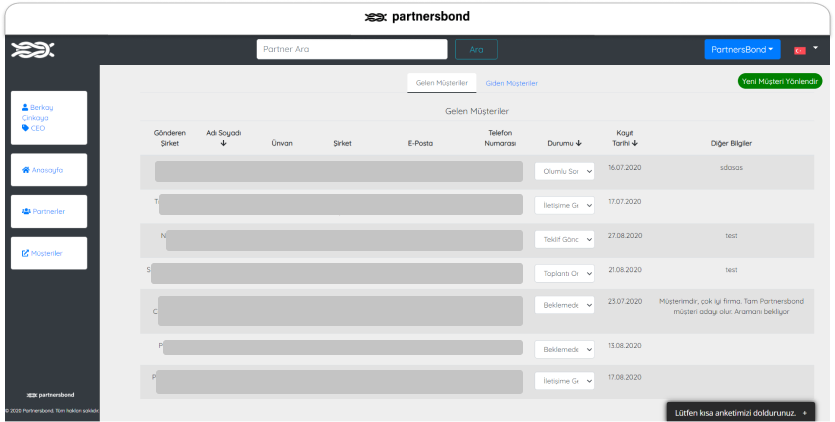Sort by Kayıt Tarihi arrow icon
The width and height of the screenshot is (835, 422).
[x=635, y=144]
